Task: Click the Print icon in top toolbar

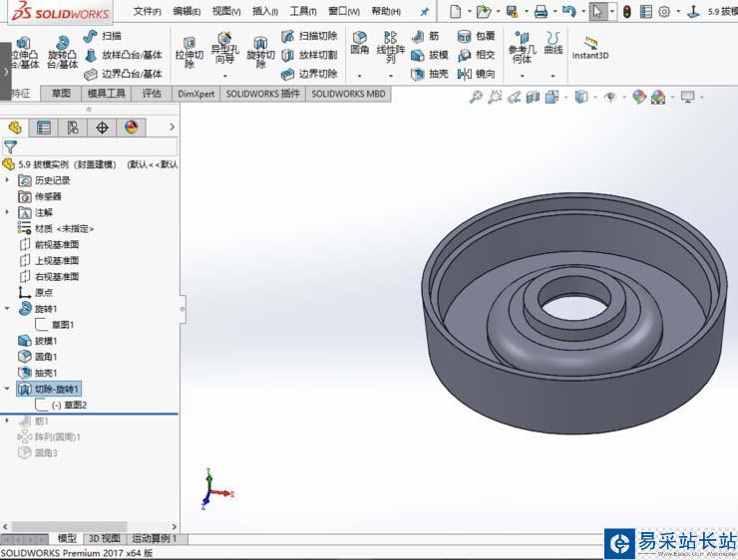Action: (x=541, y=11)
